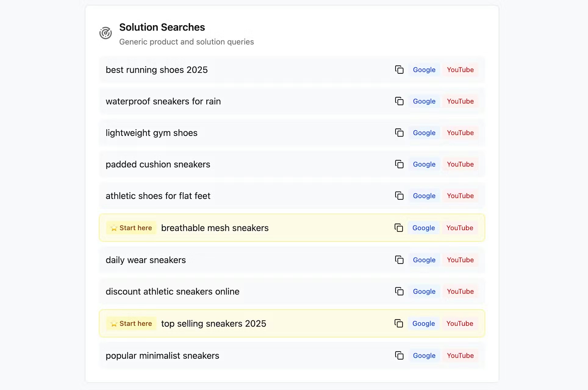Copy the 'best running shoes 2025' query
The width and height of the screenshot is (588, 390).
point(399,70)
